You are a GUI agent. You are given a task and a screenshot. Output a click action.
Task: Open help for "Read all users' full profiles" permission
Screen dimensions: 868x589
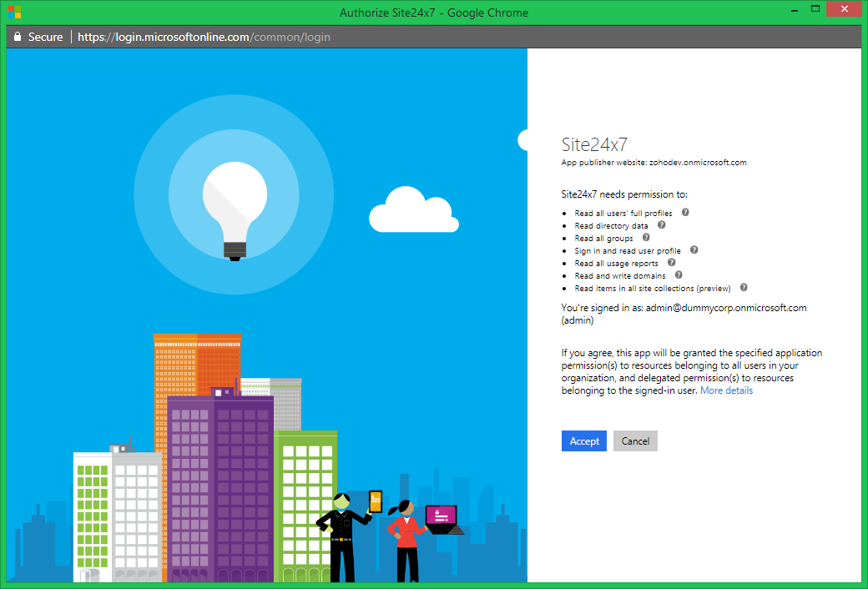684,213
